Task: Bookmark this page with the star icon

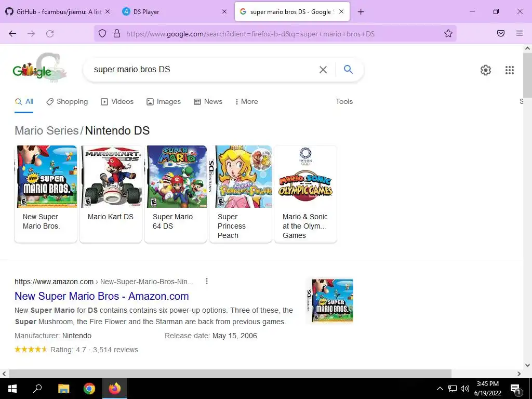Action: [x=448, y=33]
